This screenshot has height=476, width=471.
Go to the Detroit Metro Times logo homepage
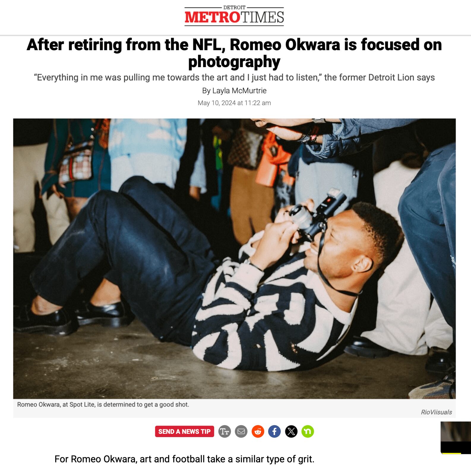pyautogui.click(x=234, y=16)
